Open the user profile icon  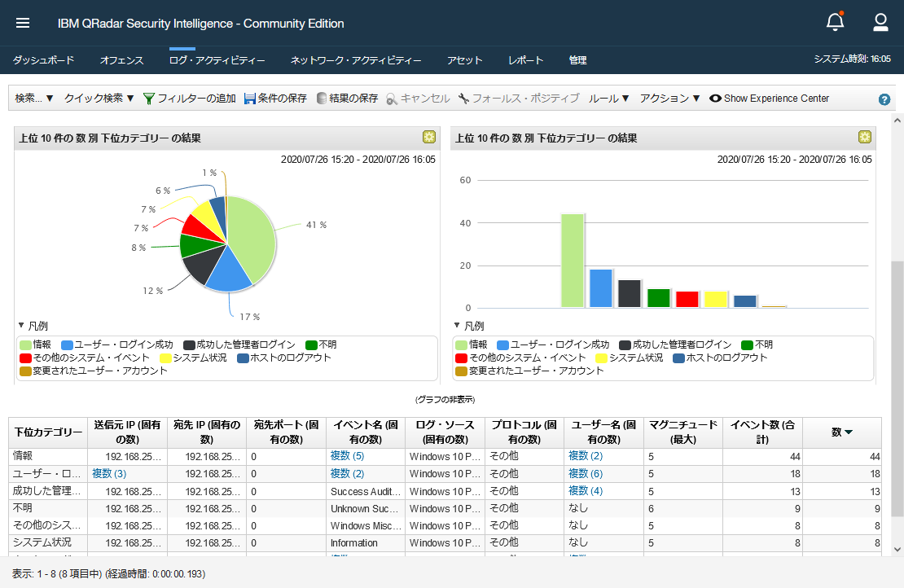point(880,22)
